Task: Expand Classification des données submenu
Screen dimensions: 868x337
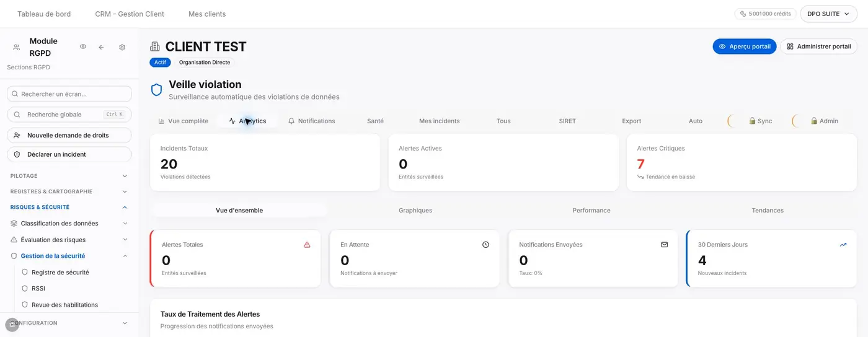Action: [125, 224]
